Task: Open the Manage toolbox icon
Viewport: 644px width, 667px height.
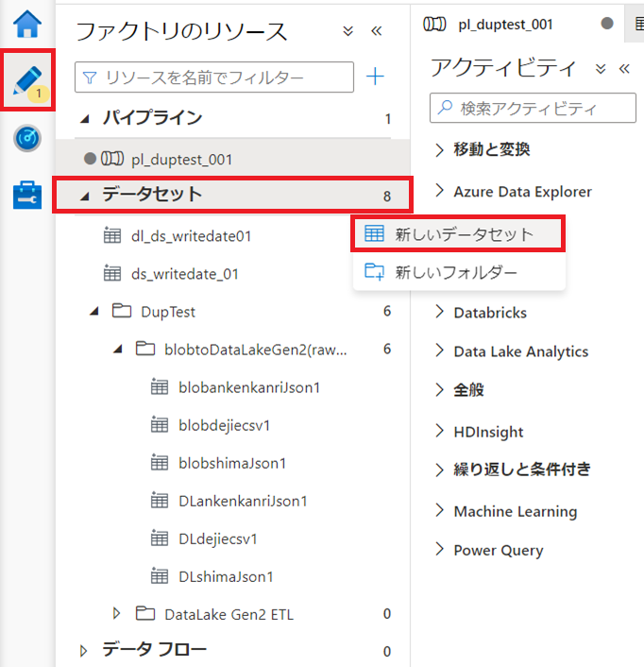Action: tap(27, 196)
